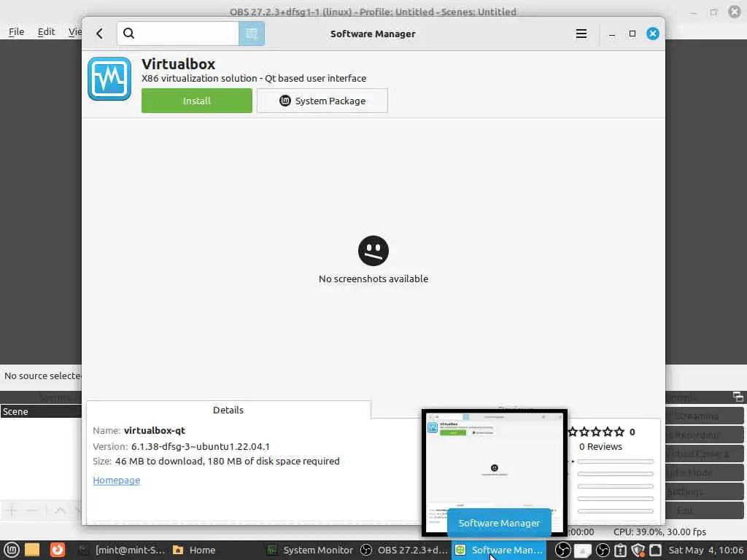Toggle the blue search-in-descriptions button
This screenshot has height=560, width=747.
pos(252,34)
